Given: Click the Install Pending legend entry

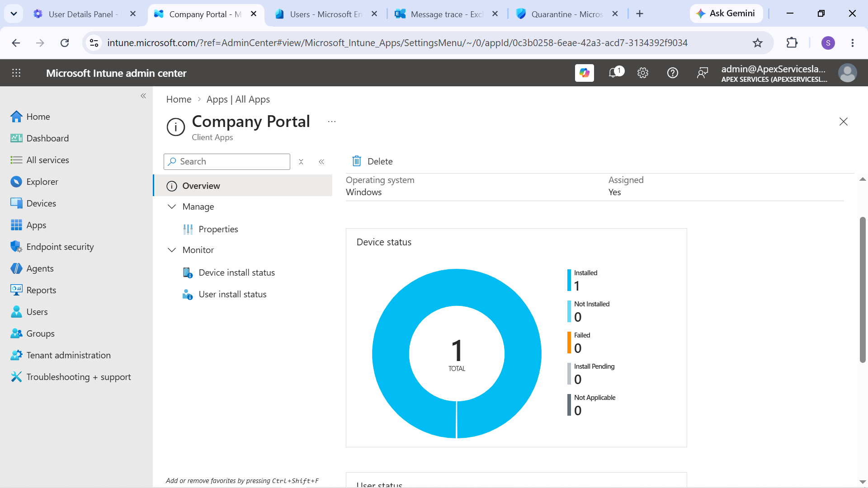Looking at the screenshot, I should coord(591,374).
